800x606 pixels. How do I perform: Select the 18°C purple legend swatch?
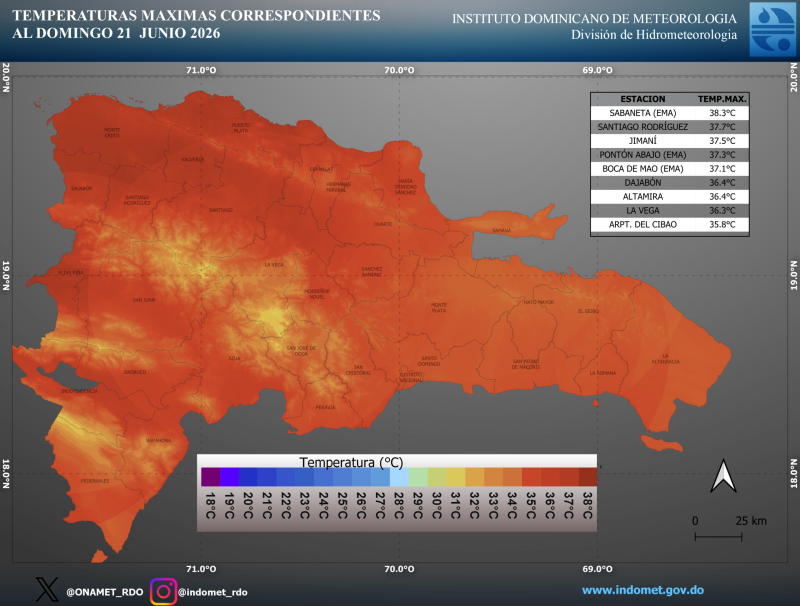[210, 477]
